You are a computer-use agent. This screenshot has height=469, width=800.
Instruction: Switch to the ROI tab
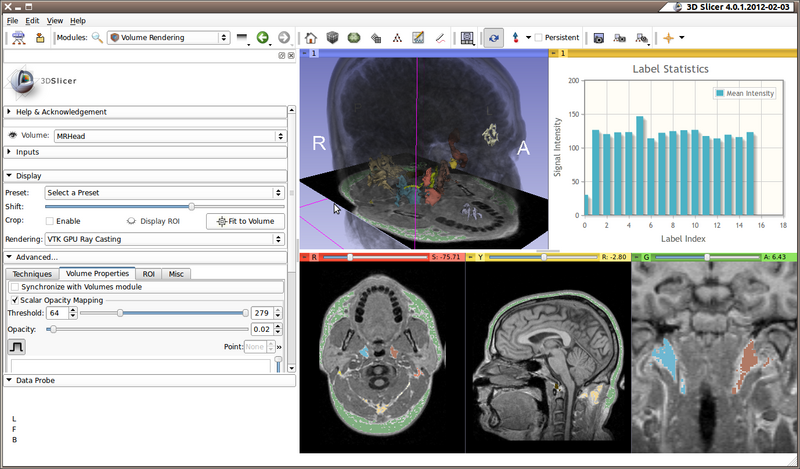(x=148, y=274)
